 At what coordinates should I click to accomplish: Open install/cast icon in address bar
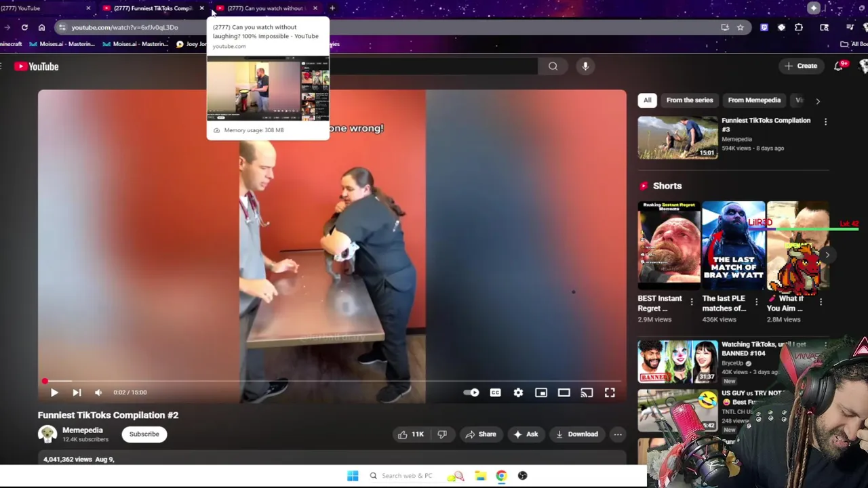(725, 27)
